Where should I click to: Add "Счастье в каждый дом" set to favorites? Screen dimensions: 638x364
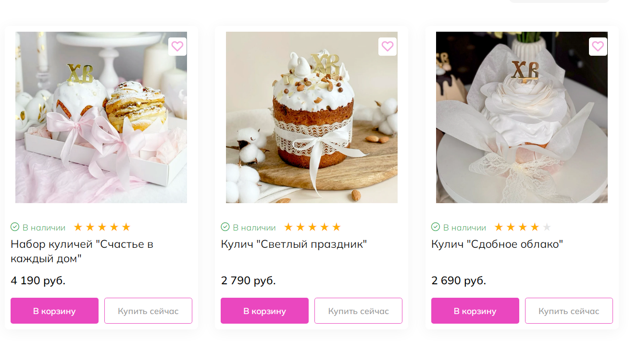(177, 47)
